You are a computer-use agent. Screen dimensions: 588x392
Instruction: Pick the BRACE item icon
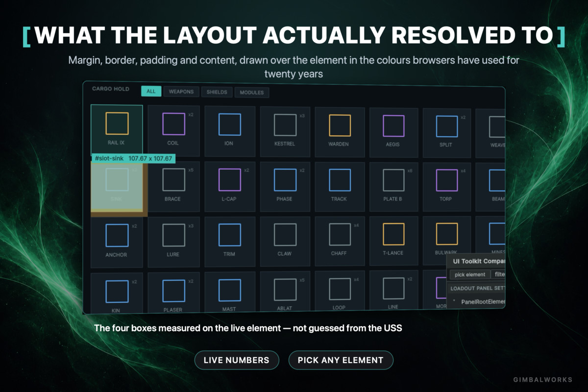(174, 179)
